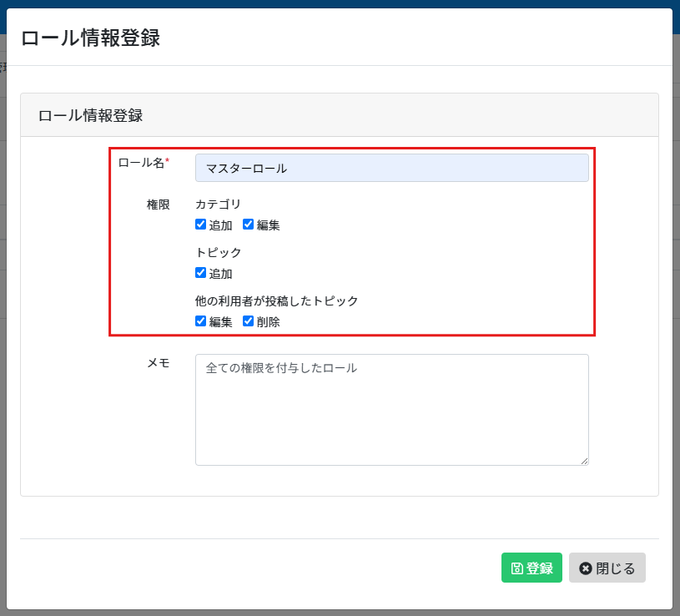Grab the メモ textarea resize handle

(584, 461)
